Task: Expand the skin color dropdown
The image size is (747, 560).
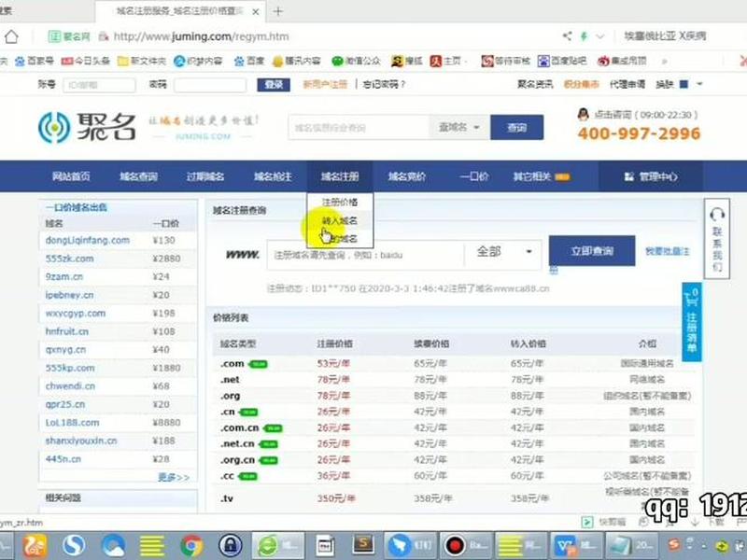Action: pos(699,84)
